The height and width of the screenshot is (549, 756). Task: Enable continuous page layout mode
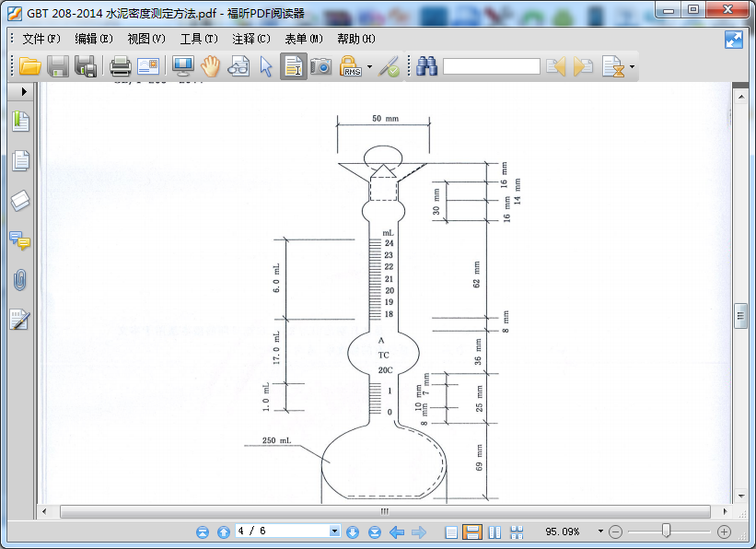point(471,531)
